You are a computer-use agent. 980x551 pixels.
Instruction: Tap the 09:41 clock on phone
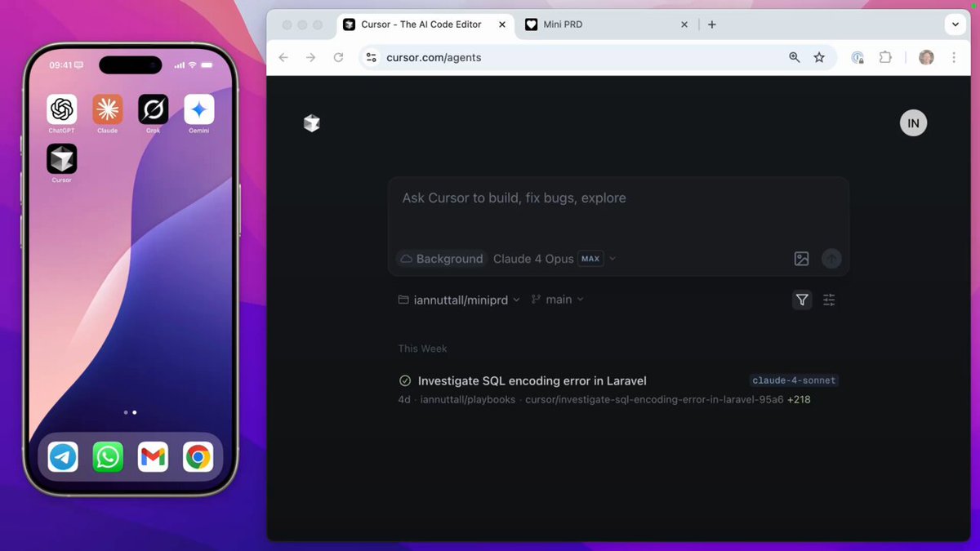[61, 64]
